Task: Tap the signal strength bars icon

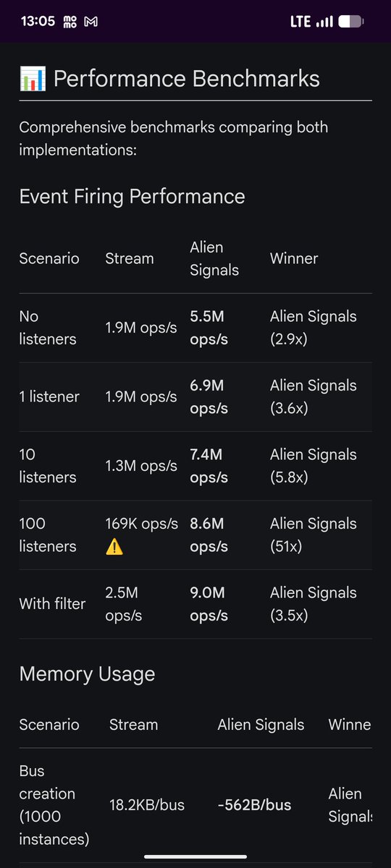Action: pyautogui.click(x=324, y=22)
